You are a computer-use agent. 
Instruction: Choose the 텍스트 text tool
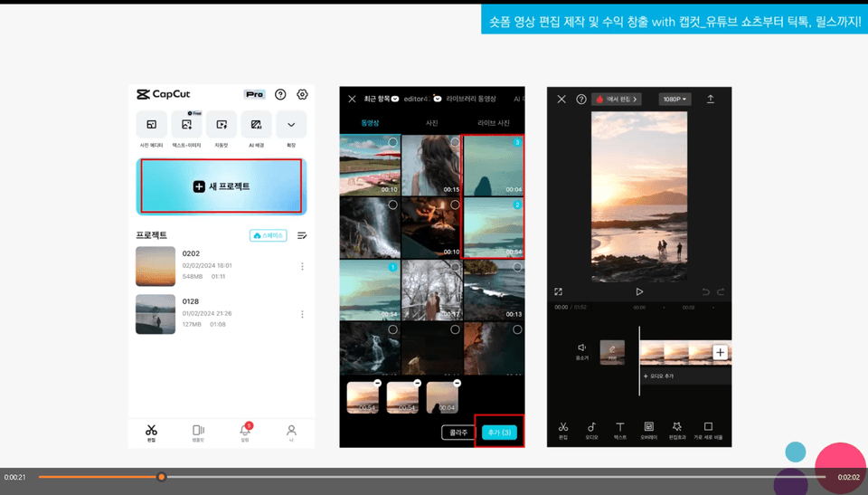tap(620, 427)
